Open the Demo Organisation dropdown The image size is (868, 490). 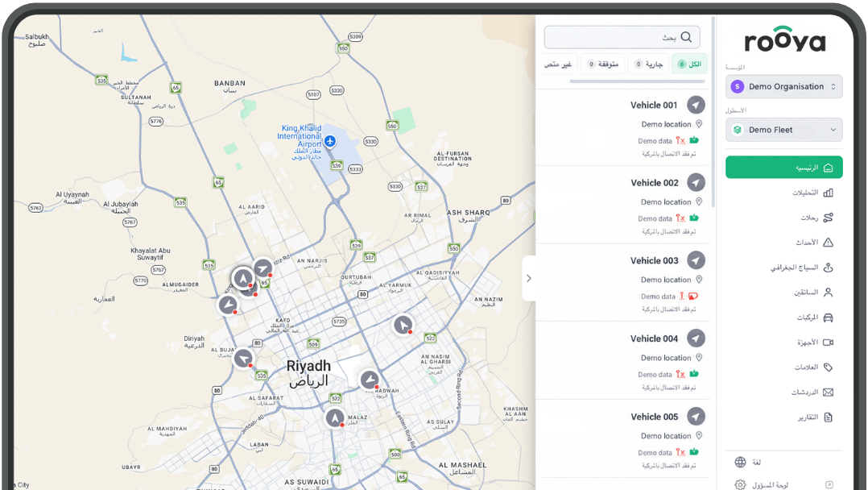tap(784, 86)
